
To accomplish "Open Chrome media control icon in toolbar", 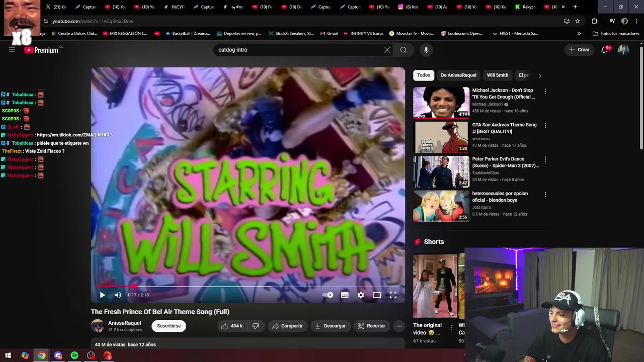I will [x=612, y=21].
